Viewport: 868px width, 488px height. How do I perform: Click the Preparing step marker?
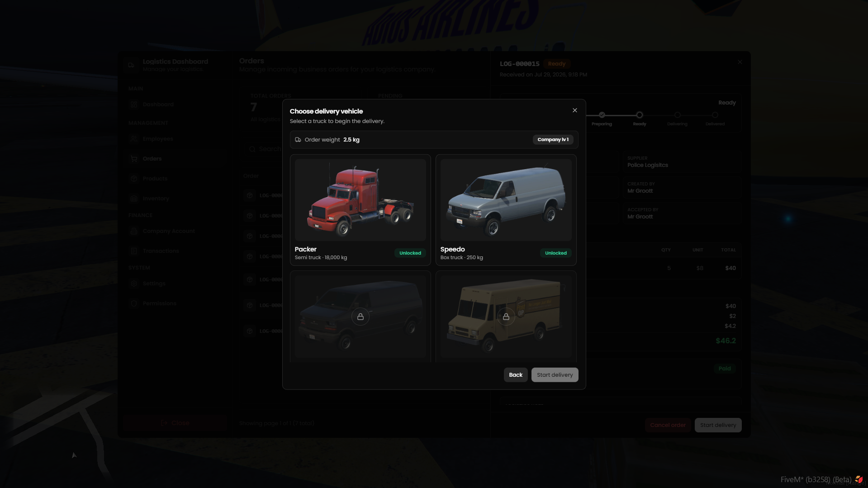(602, 115)
